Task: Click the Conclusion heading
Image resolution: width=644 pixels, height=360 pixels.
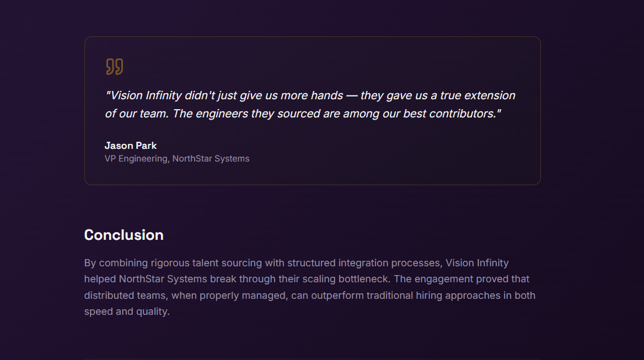Action: click(x=124, y=235)
